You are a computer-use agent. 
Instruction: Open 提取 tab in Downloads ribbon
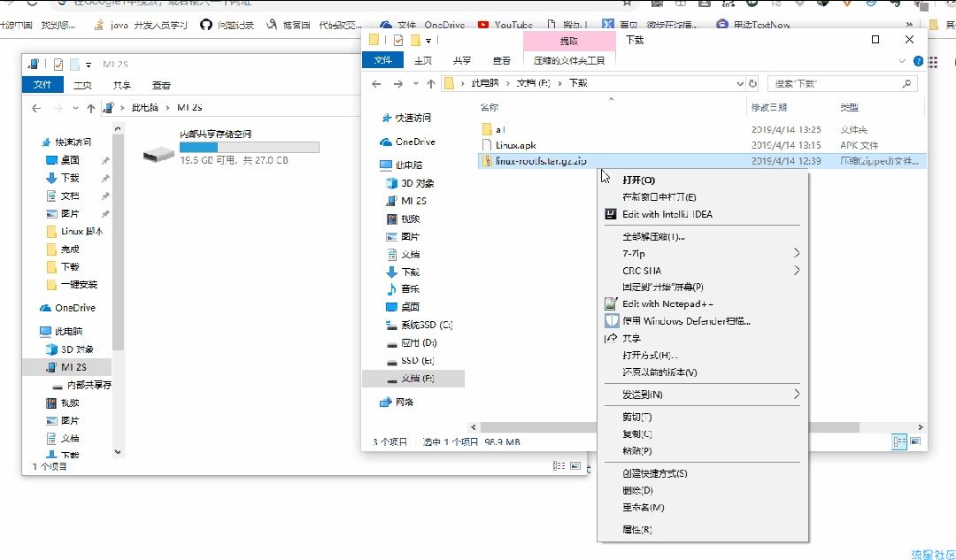(x=569, y=41)
